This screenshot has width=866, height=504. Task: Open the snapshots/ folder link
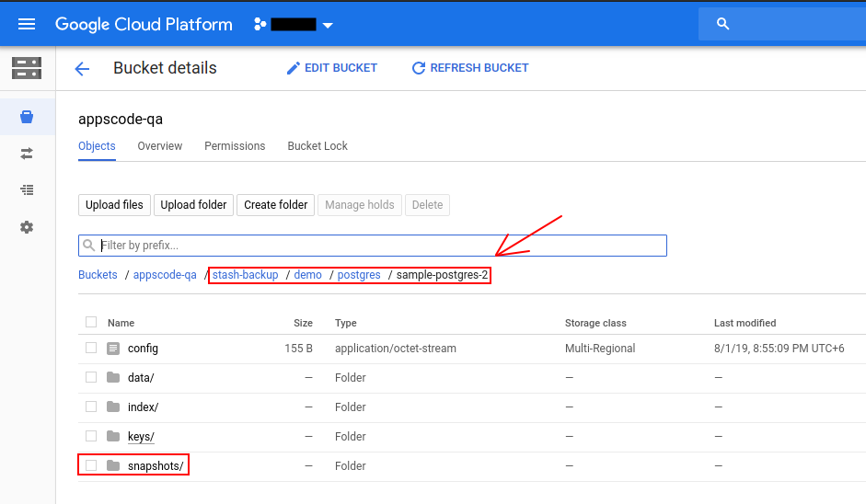click(x=156, y=466)
